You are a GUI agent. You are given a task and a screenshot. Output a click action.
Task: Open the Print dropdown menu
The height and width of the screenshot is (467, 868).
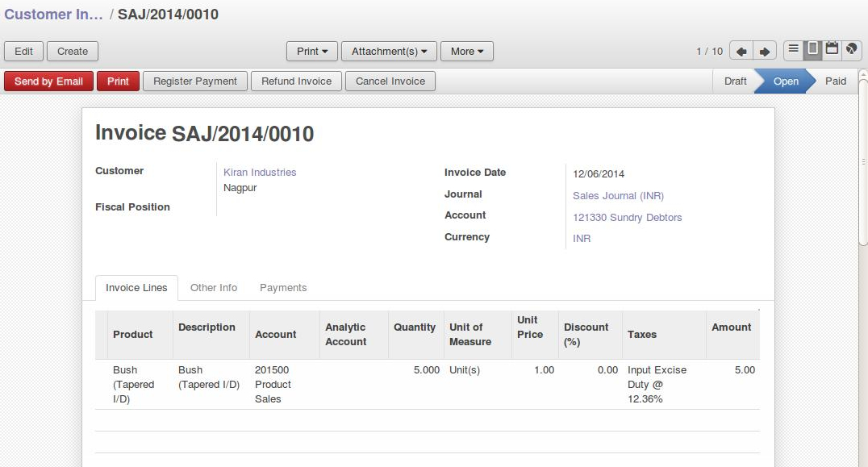click(311, 51)
